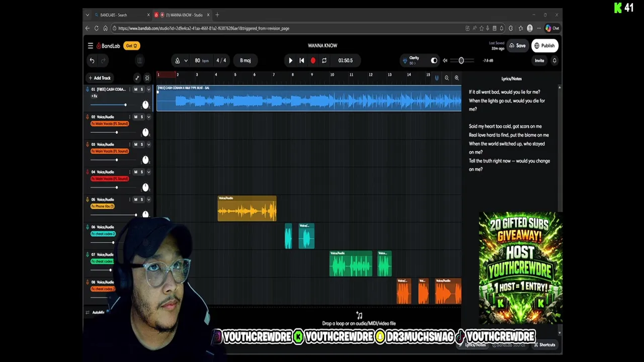644x362 pixels.
Task: Turn track 02 pan knob
Action: click(x=145, y=132)
